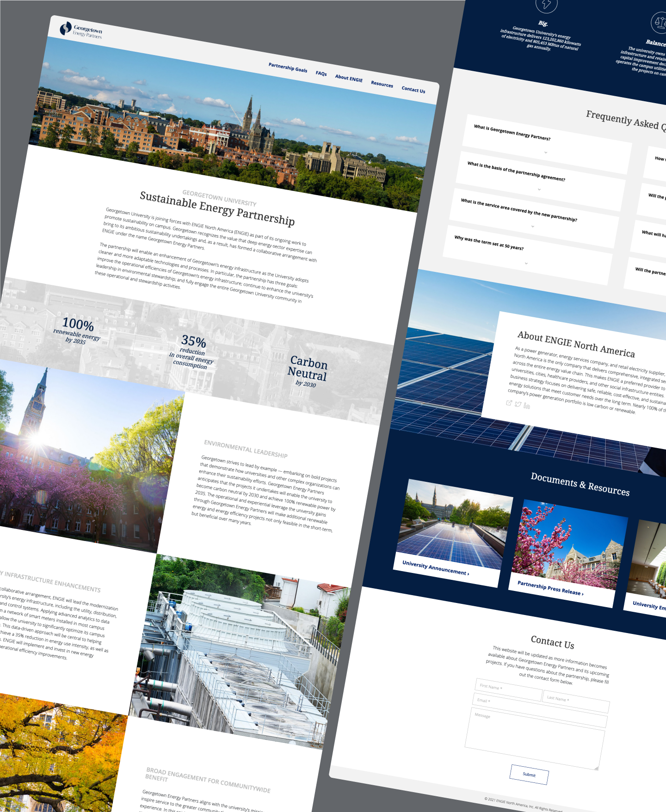
Task: Go to FAQs in navigation
Action: pyautogui.click(x=321, y=74)
